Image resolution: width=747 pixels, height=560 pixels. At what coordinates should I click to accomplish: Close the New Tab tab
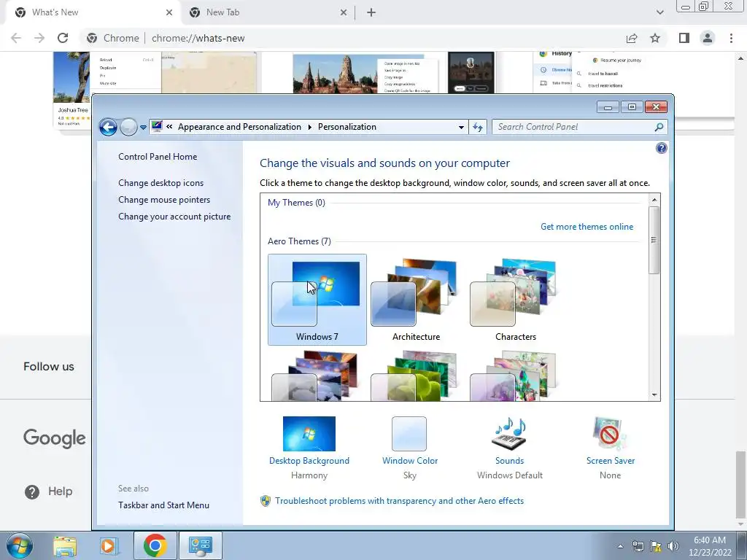[x=344, y=12]
